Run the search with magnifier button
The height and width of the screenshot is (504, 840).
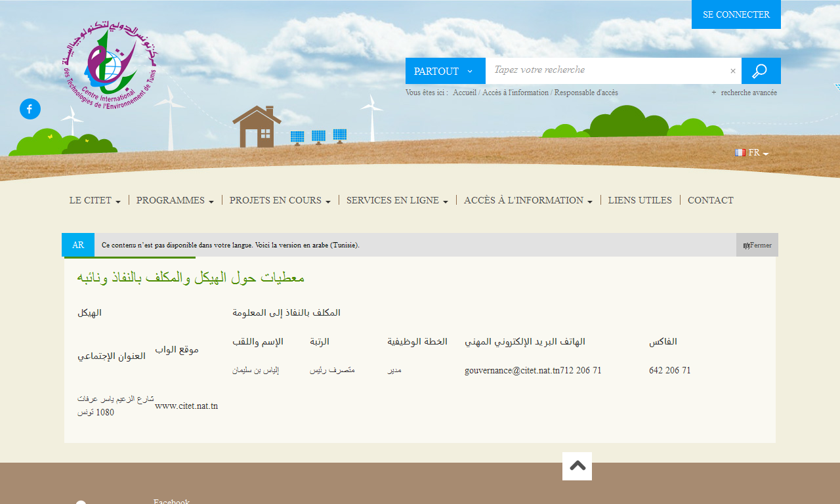[x=761, y=71]
